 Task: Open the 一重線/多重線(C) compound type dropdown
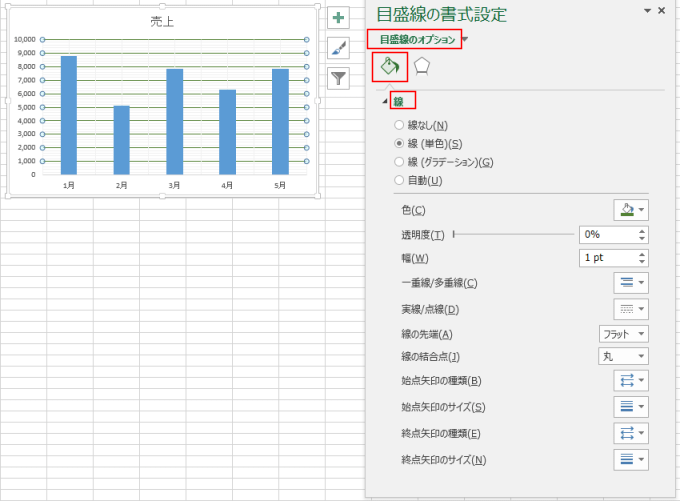click(631, 283)
